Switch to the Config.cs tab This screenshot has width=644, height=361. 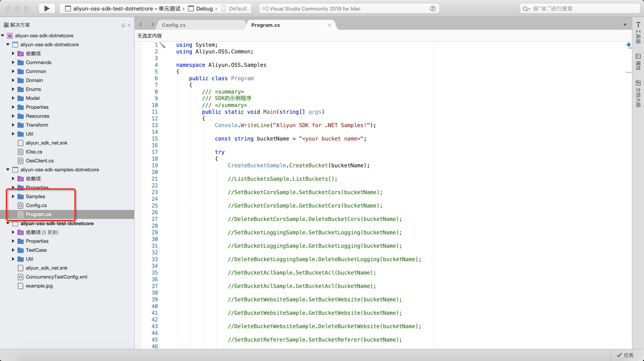click(174, 25)
